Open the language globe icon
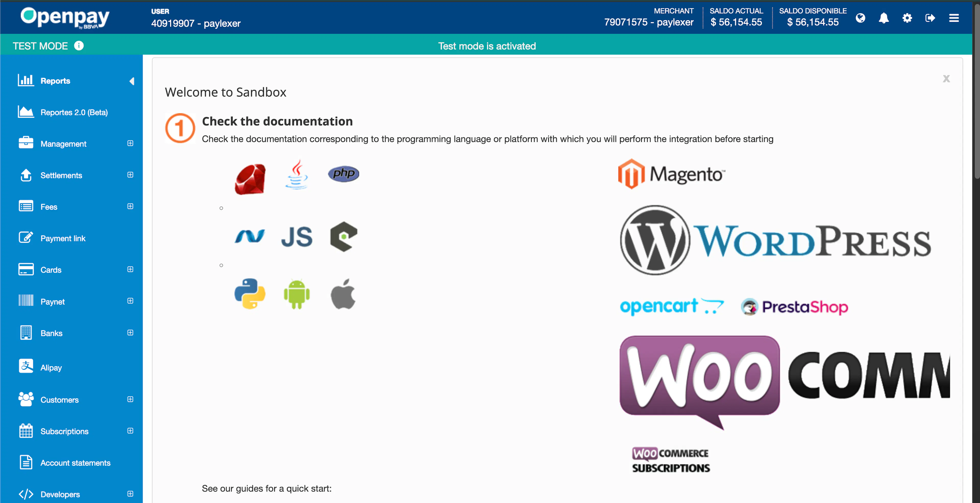The height and width of the screenshot is (503, 980). coord(860,18)
